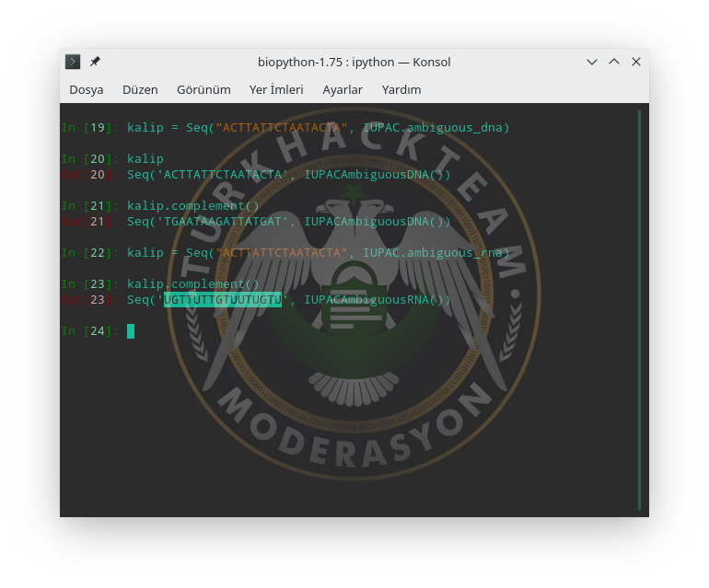Click the Konsole terminal window icon
709x588 pixels.
[73, 62]
